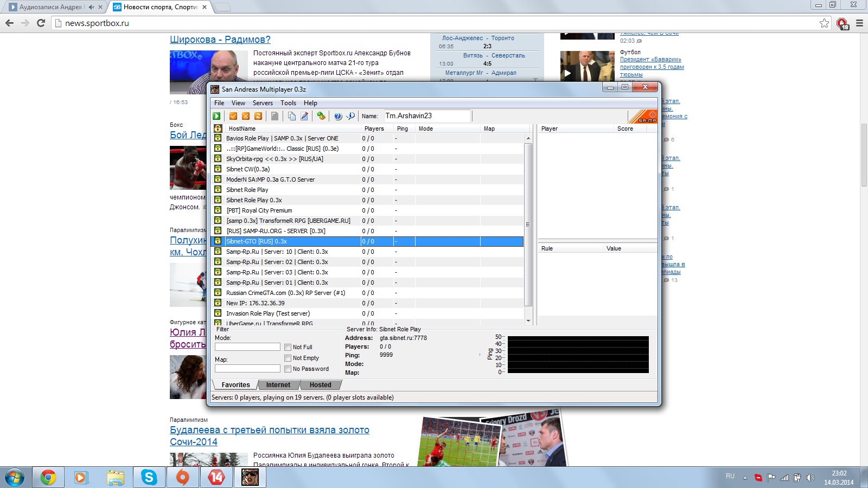Click the Chrome forward arrow

[25, 23]
